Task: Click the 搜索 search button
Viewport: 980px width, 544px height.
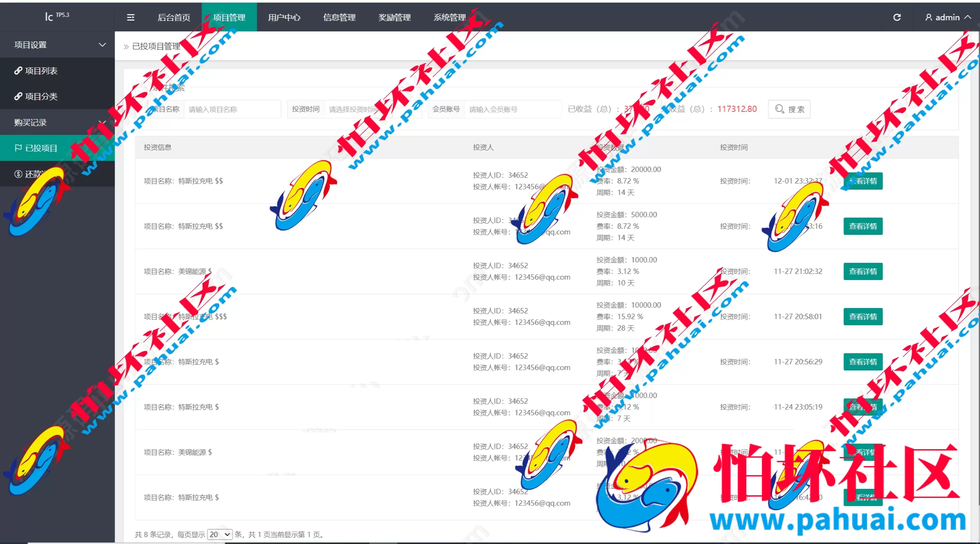Action: click(789, 109)
